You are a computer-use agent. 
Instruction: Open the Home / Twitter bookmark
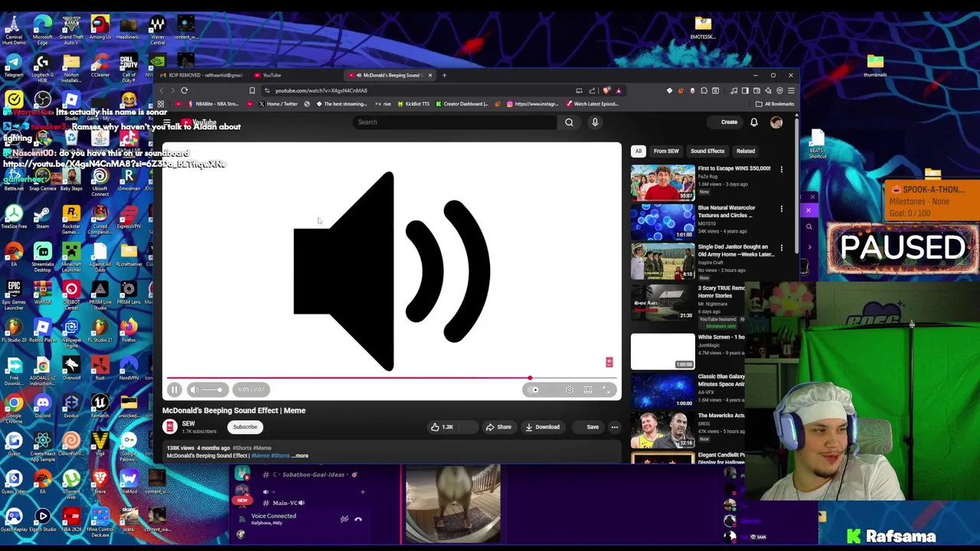(x=278, y=104)
